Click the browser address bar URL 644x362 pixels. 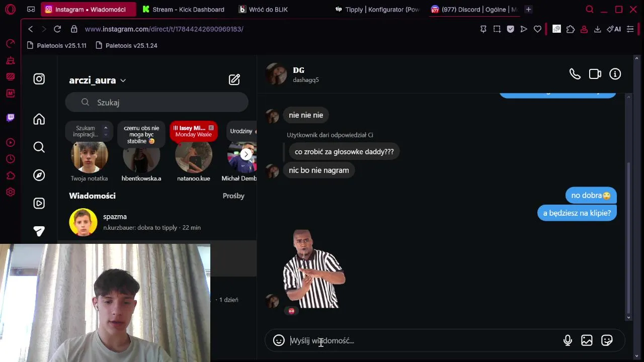pos(164,29)
